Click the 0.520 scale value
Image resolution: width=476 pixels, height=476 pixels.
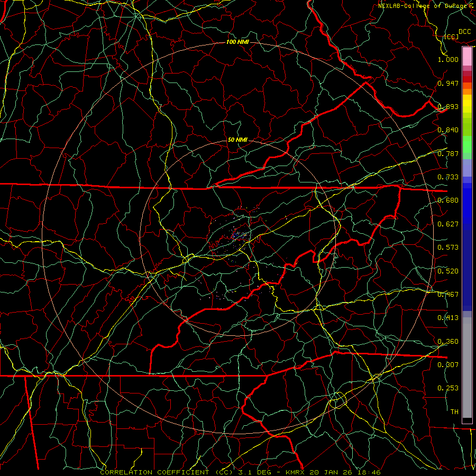pos(448,271)
